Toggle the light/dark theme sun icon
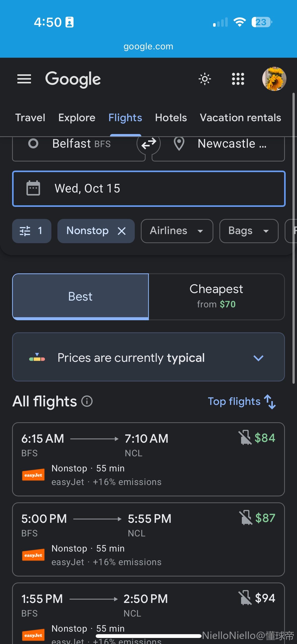 [x=205, y=79]
